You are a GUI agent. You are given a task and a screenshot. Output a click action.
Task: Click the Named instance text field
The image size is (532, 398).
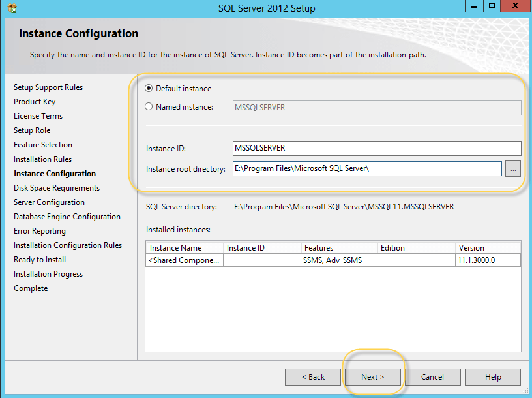pos(377,108)
